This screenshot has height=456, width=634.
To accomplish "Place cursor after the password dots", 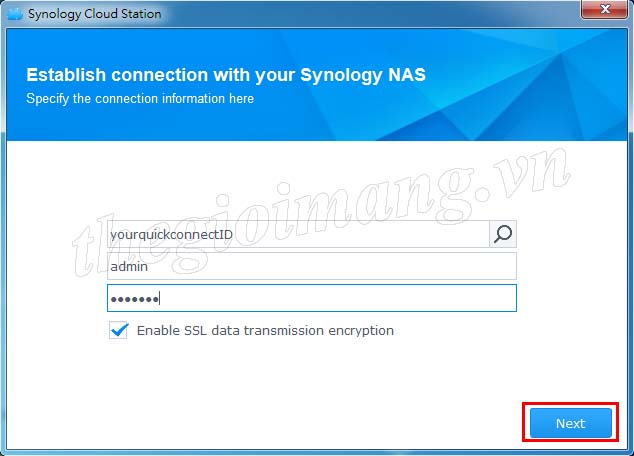I will tap(160, 299).
